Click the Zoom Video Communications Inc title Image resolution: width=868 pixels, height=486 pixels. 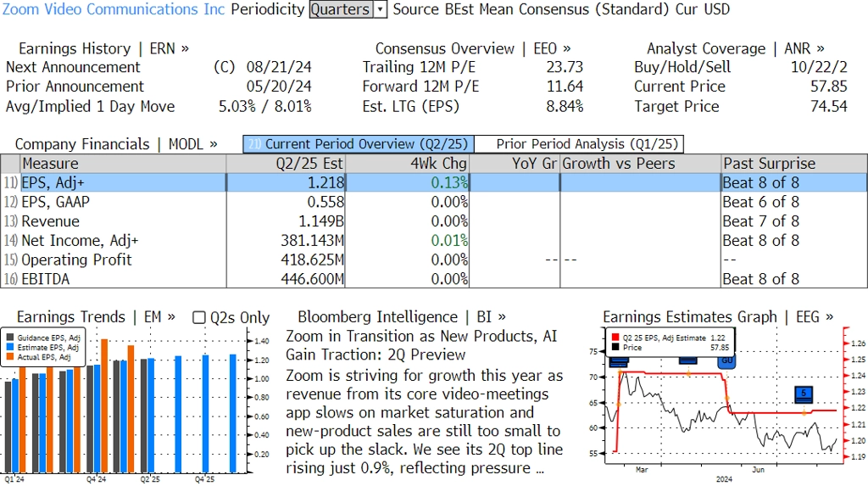(x=114, y=9)
